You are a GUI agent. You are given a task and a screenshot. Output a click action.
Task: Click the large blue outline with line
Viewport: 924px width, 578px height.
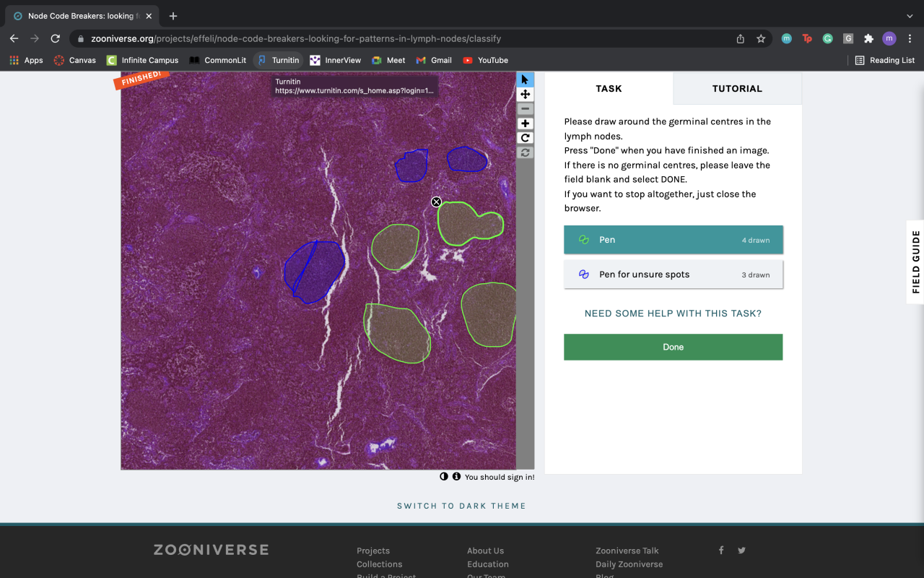click(315, 272)
